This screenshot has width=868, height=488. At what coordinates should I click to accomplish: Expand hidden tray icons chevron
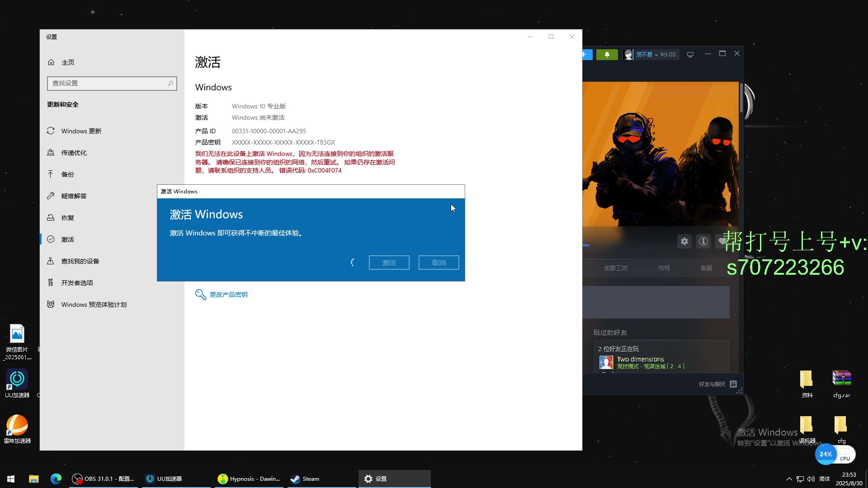(789, 479)
